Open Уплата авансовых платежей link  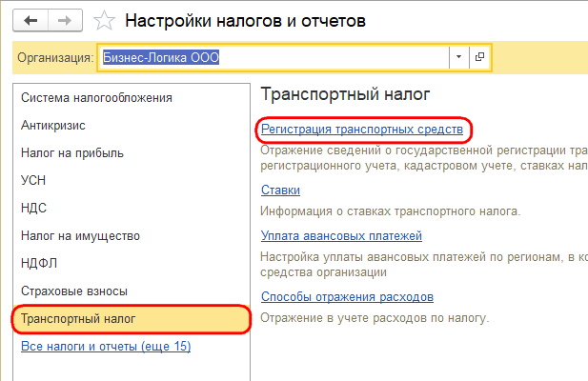click(x=341, y=235)
